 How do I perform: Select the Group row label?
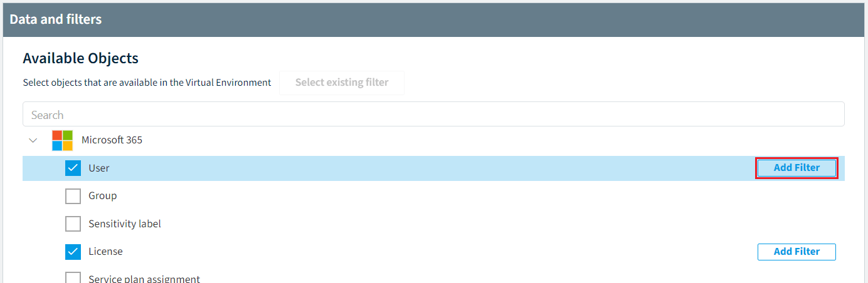click(103, 196)
